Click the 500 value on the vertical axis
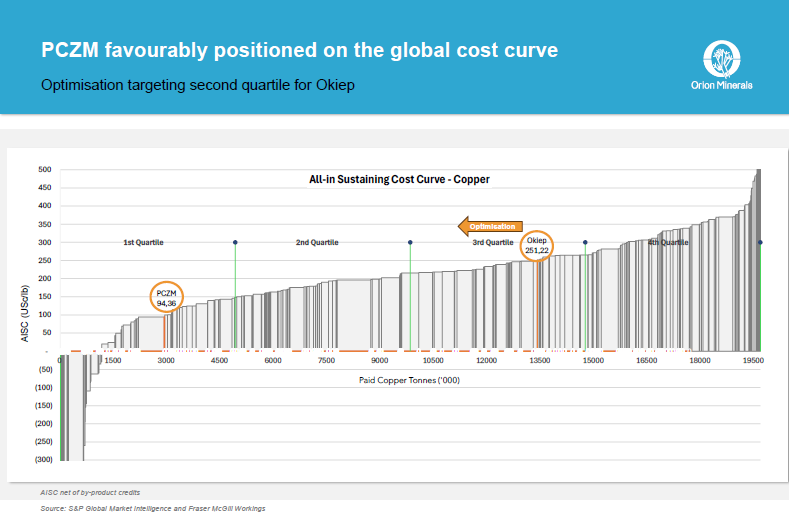The image size is (789, 512). pyautogui.click(x=45, y=169)
